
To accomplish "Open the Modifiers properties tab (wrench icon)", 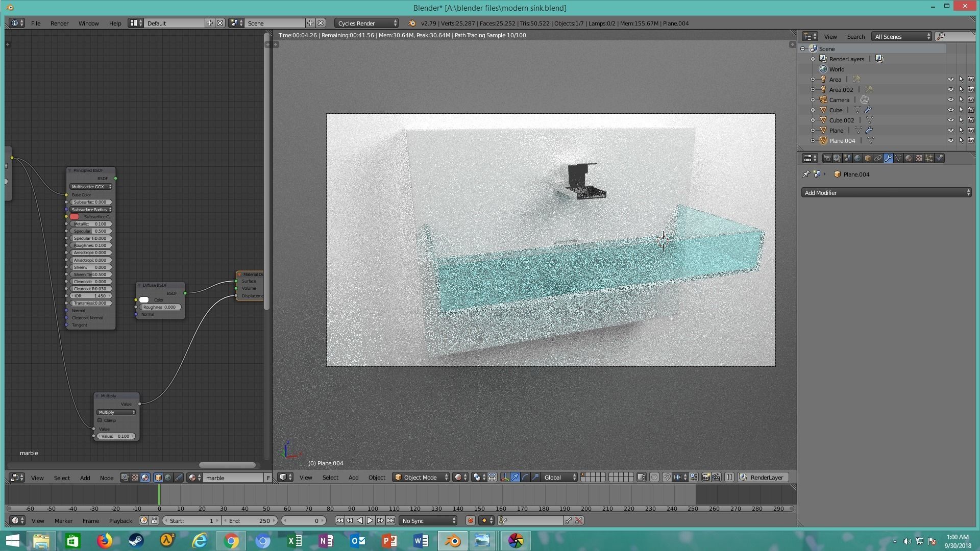I will pos(888,158).
